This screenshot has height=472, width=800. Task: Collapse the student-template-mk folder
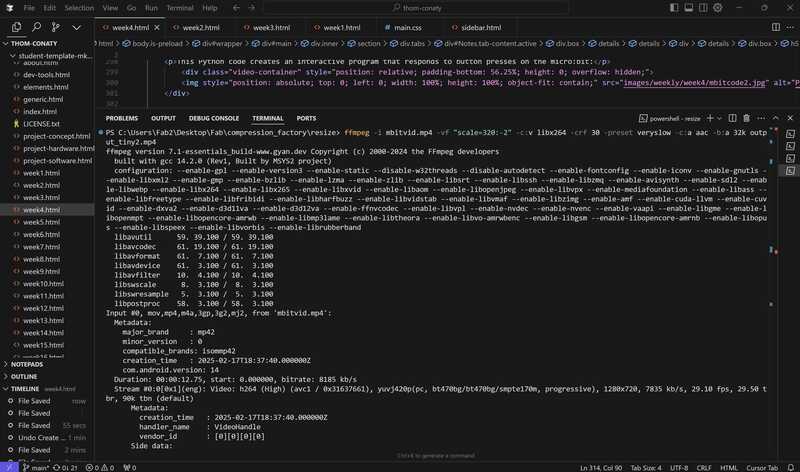(50, 56)
